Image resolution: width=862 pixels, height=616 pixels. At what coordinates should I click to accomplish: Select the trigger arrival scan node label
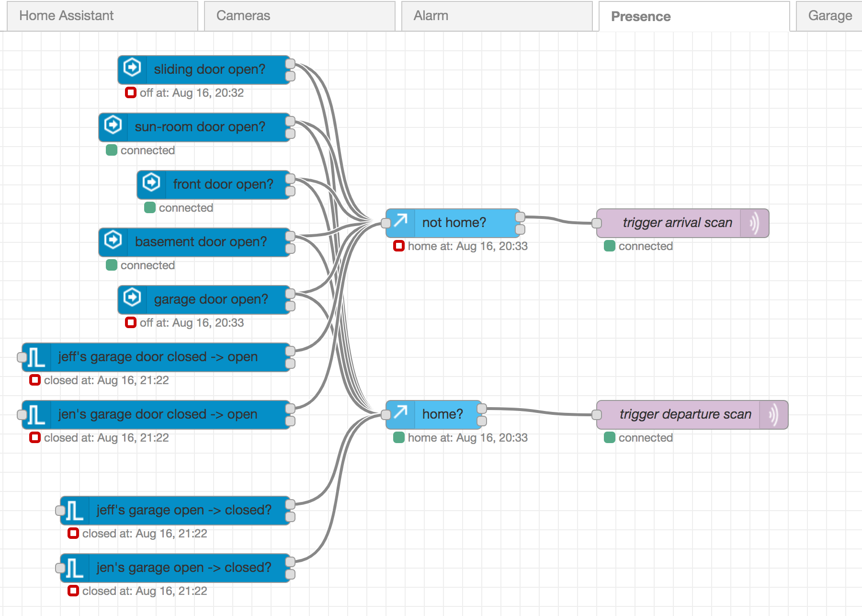678,223
